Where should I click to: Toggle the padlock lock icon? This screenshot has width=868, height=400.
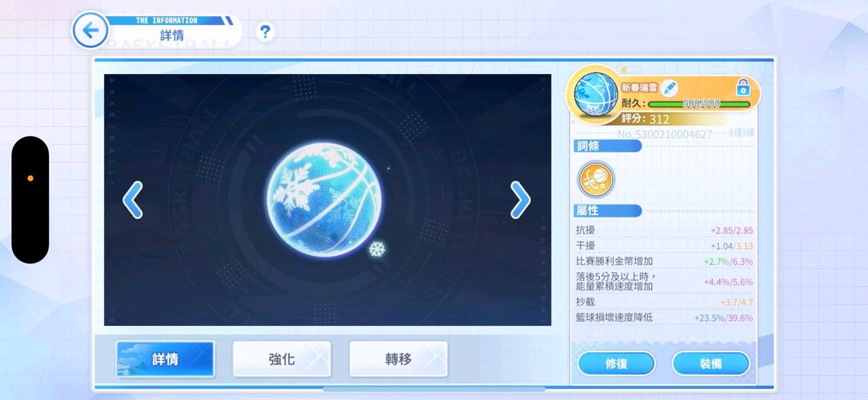pos(743,88)
